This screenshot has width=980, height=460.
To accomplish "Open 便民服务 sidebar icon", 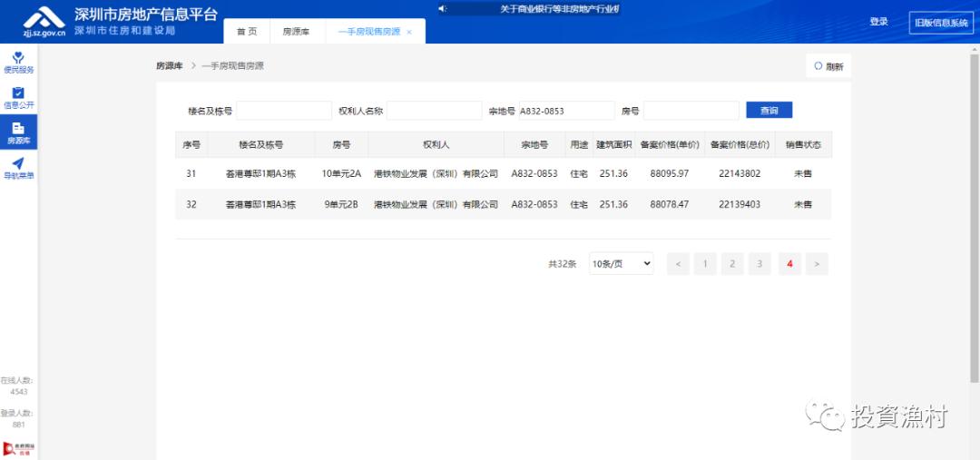I will click(19, 63).
